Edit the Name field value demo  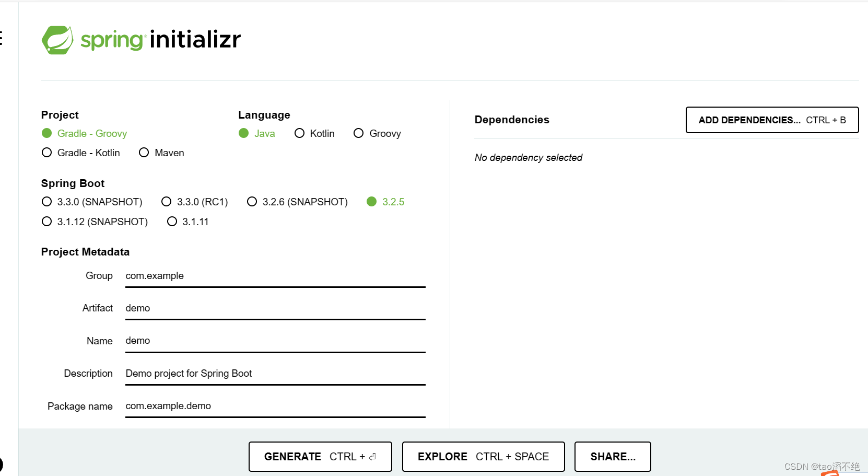pyautogui.click(x=275, y=341)
